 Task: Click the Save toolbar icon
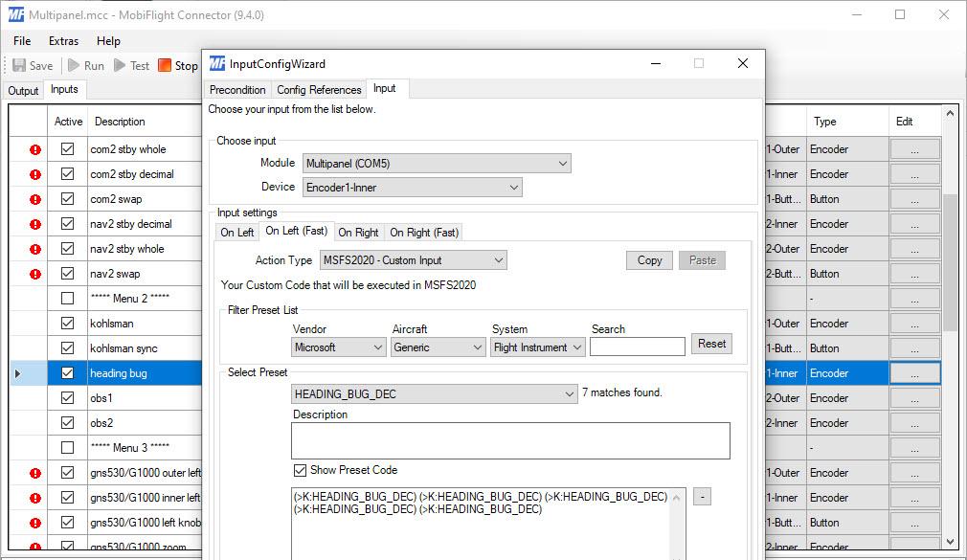19,66
